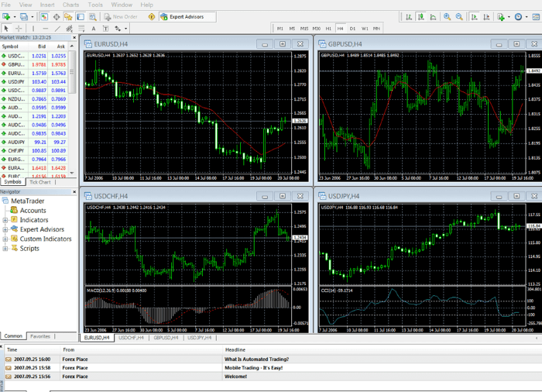Image resolution: width=542 pixels, height=392 pixels.
Task: Open the Data Window icon
Action: [x=57, y=16]
